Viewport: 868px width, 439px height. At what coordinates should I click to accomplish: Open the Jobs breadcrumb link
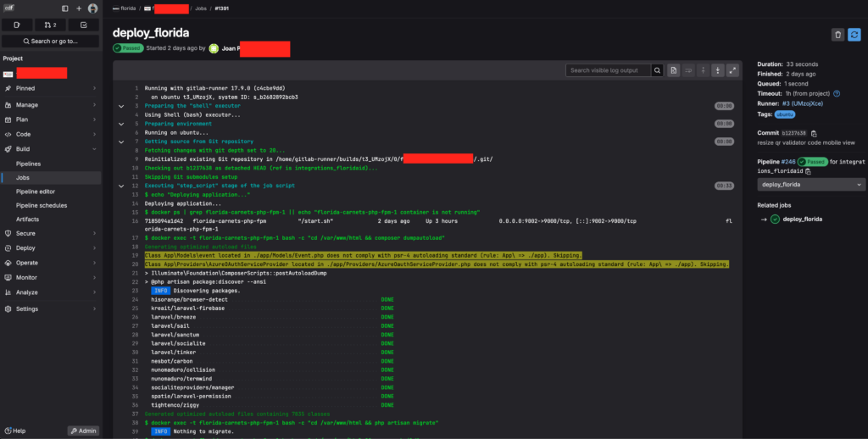point(200,8)
